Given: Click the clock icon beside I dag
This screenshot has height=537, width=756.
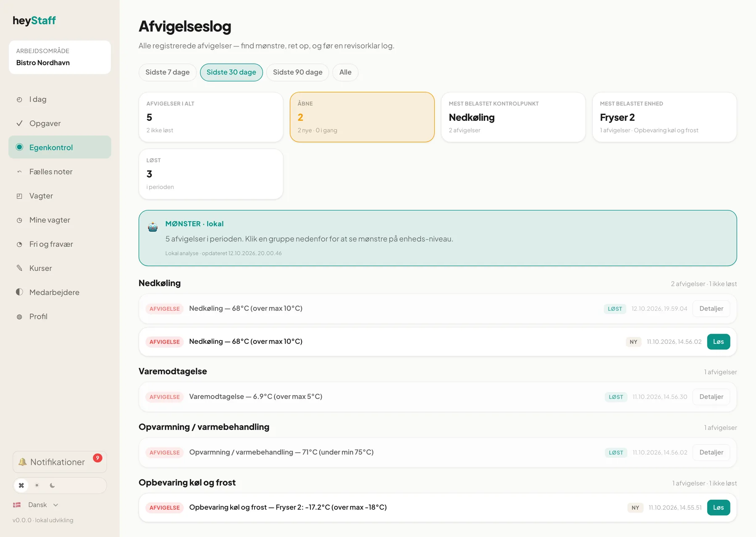Looking at the screenshot, I should [19, 100].
